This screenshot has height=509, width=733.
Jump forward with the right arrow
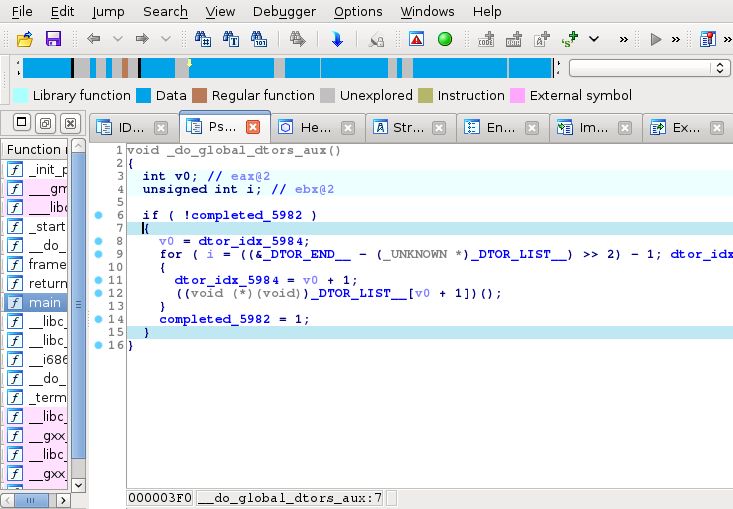point(142,39)
